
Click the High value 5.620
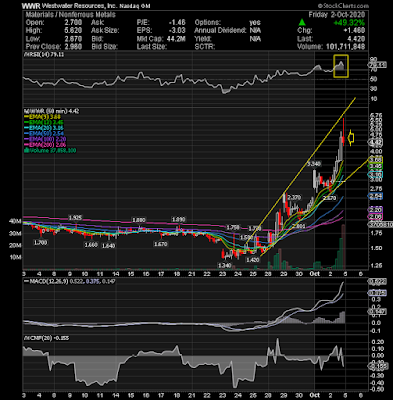(x=73, y=31)
